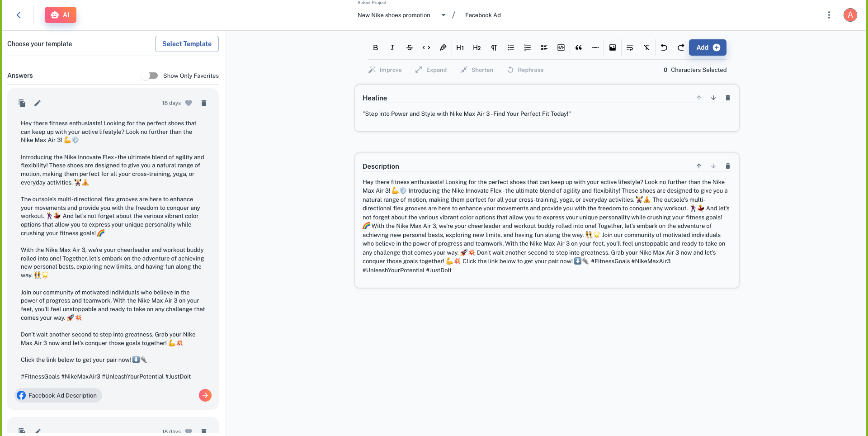Select the highlighter tool
Image resolution: width=868 pixels, height=436 pixels.
point(443,47)
